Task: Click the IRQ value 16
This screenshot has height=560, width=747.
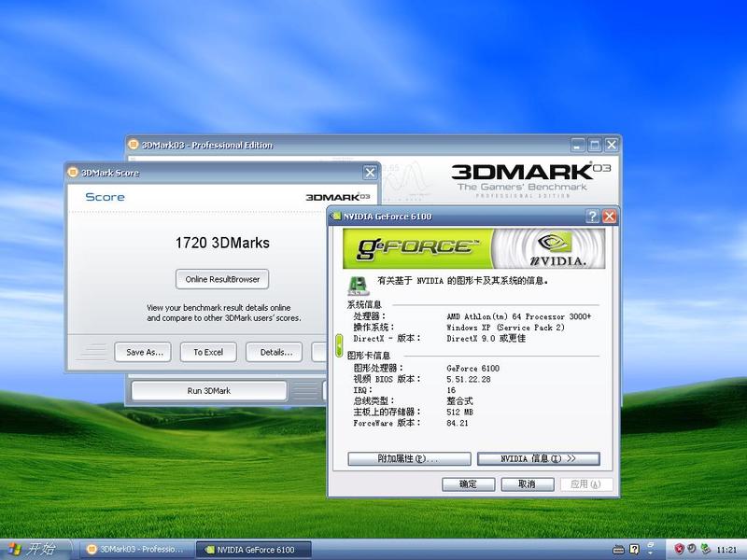Action: (451, 390)
